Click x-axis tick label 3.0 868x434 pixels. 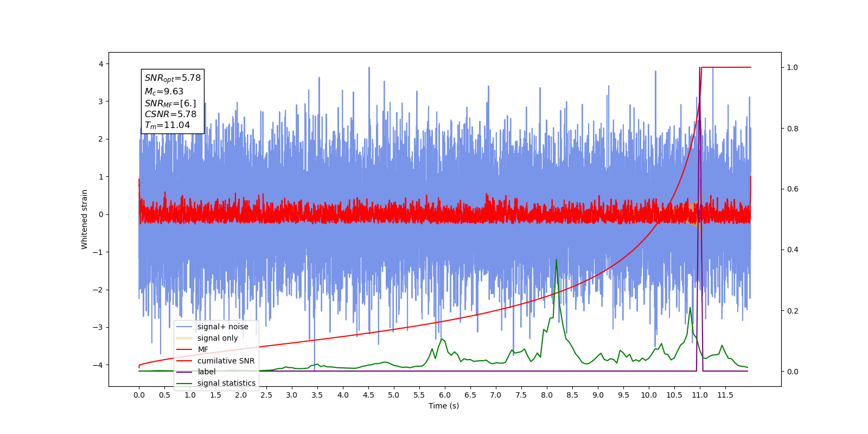[x=292, y=395]
